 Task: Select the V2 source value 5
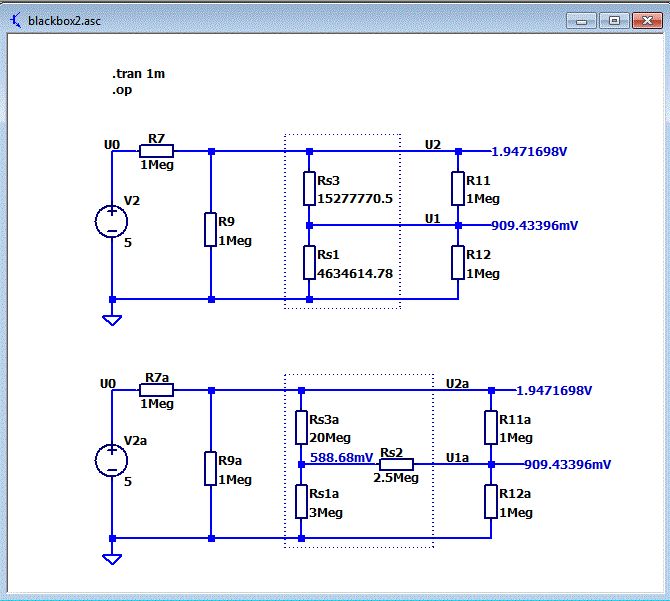[128, 243]
